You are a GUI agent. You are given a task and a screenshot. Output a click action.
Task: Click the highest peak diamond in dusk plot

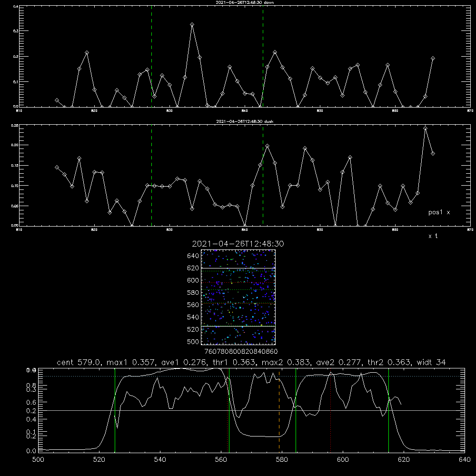[425, 129]
